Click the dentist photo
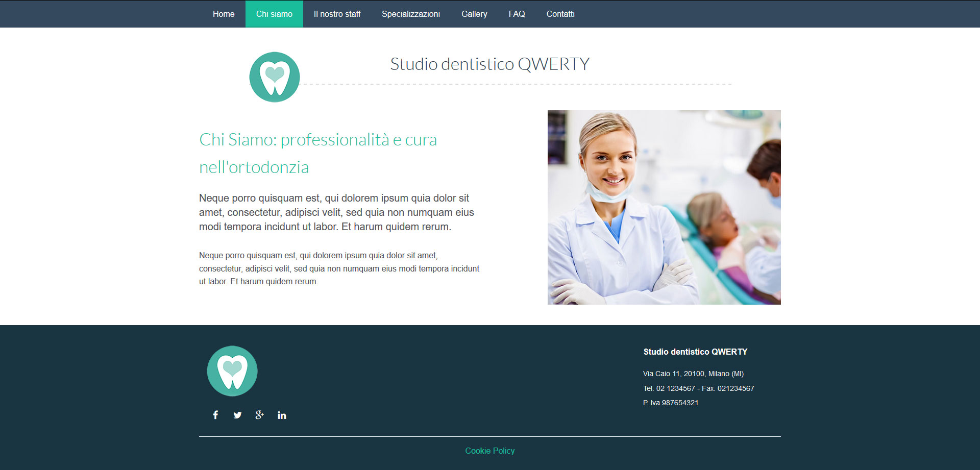Viewport: 980px width, 470px height. click(664, 207)
